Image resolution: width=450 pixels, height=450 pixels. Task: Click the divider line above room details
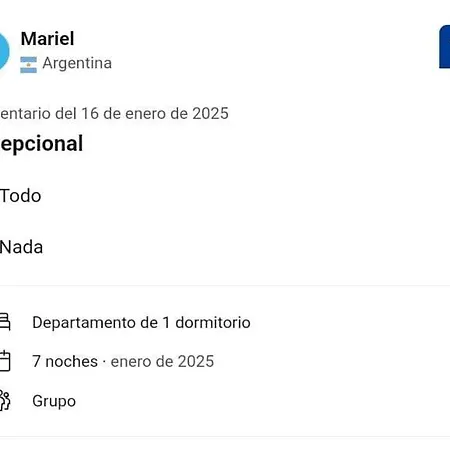tap(225, 285)
